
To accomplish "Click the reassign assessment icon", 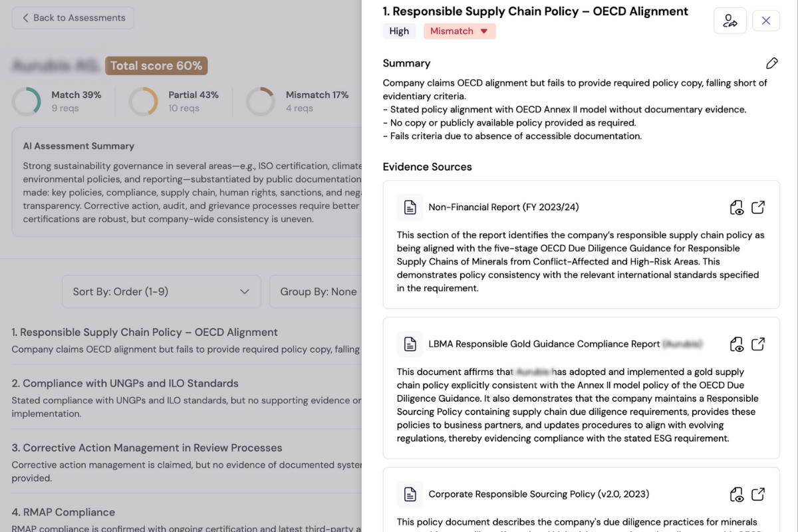I will 730,21.
